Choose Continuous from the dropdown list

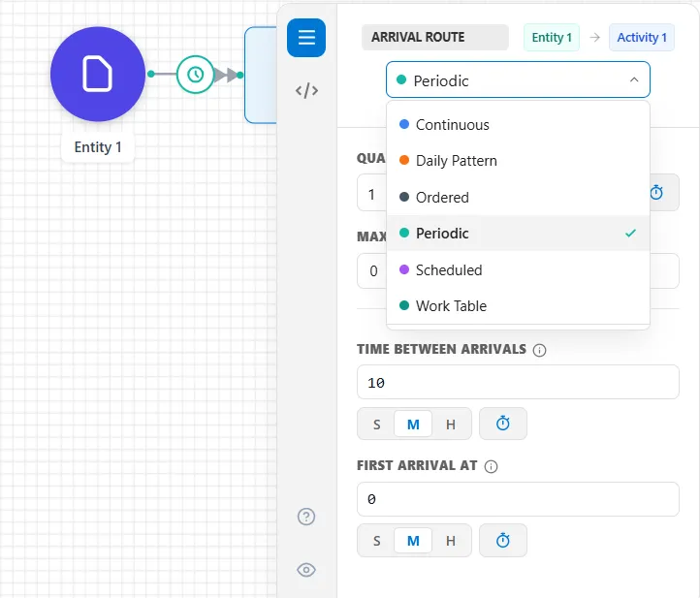click(x=518, y=124)
